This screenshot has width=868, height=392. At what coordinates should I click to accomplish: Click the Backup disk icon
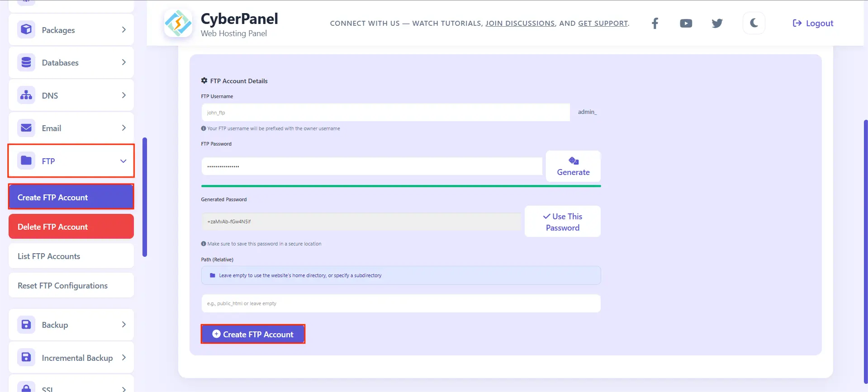click(x=26, y=325)
